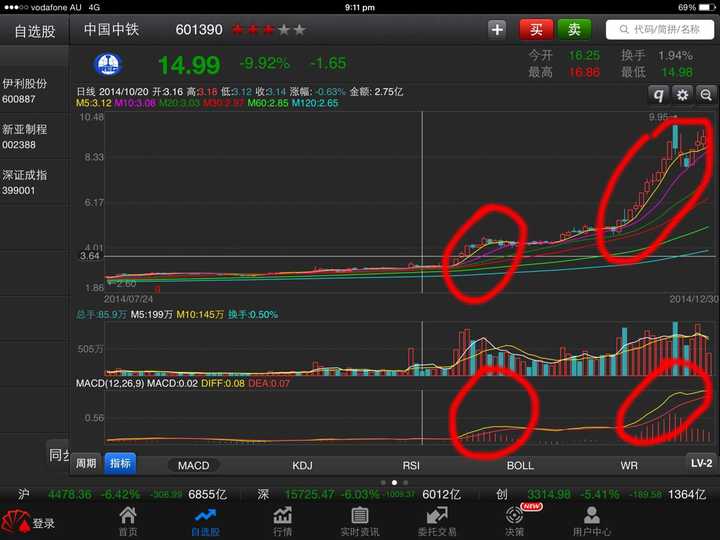This screenshot has height=540, width=720.
Task: Select 新亚制程 002388 in watchlist
Action: [34, 136]
